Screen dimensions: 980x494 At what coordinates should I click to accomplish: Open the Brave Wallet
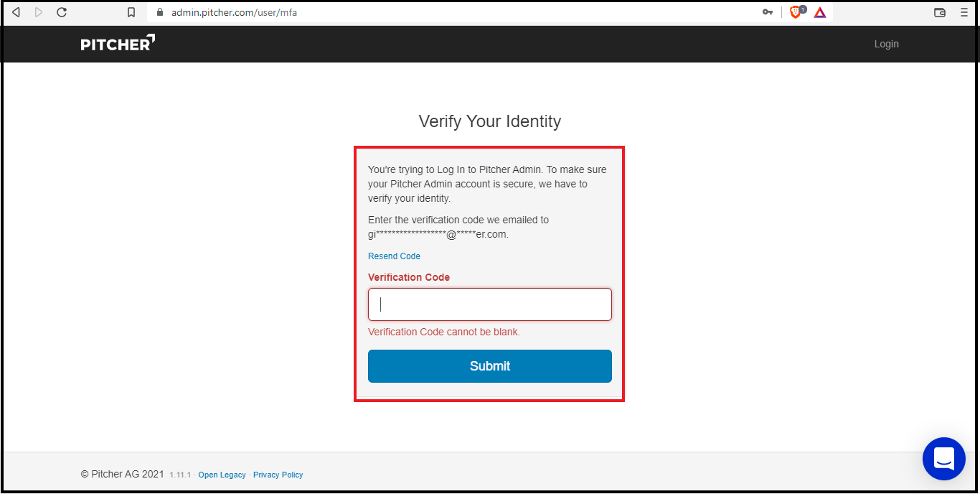[940, 12]
